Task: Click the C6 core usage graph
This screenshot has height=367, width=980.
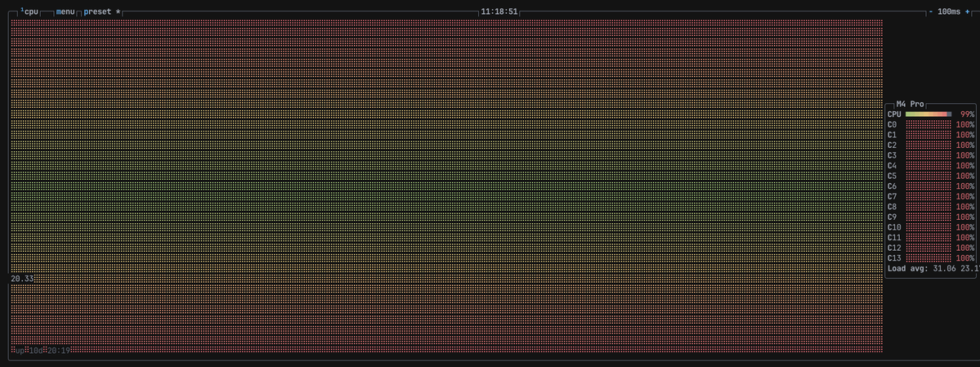Action: pyautogui.click(x=929, y=186)
